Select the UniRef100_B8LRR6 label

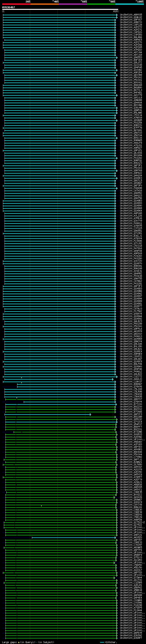pos(131,37)
